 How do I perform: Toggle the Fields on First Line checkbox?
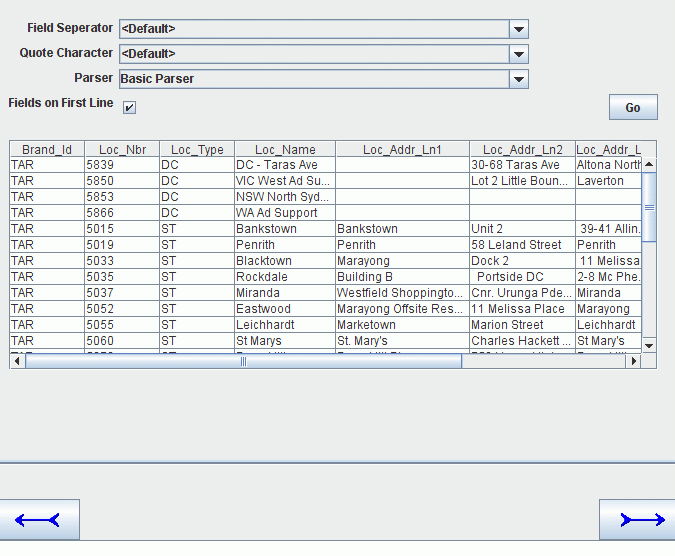(129, 107)
